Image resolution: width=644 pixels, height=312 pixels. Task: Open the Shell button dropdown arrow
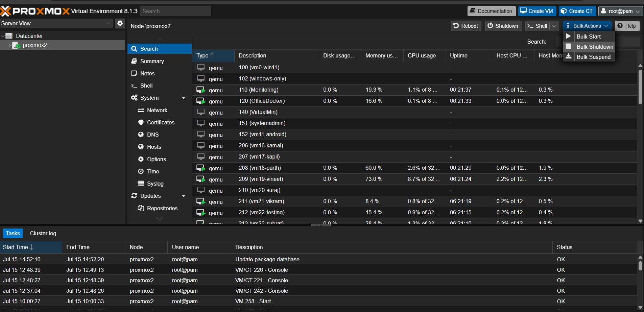pos(554,26)
